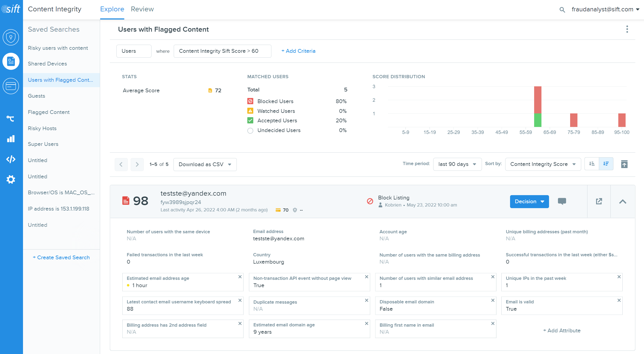This screenshot has height=354, width=644.
Task: Open the user in a new window icon
Action: point(599,201)
